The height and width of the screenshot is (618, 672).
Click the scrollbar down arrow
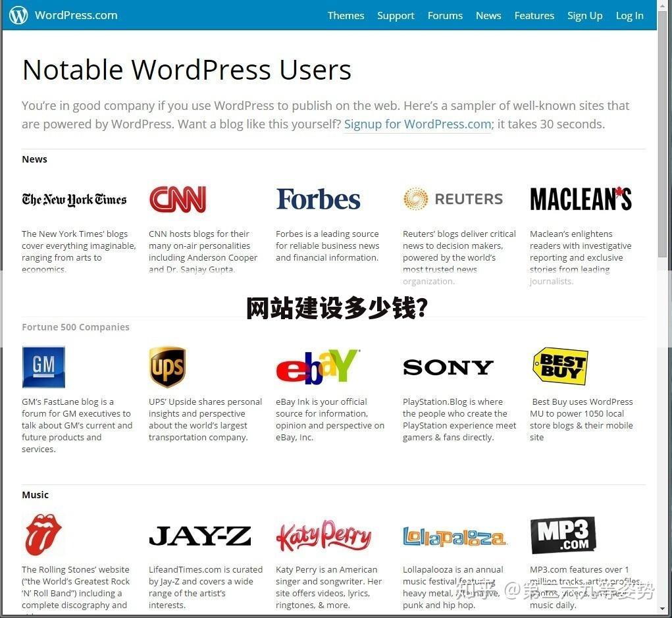663,609
